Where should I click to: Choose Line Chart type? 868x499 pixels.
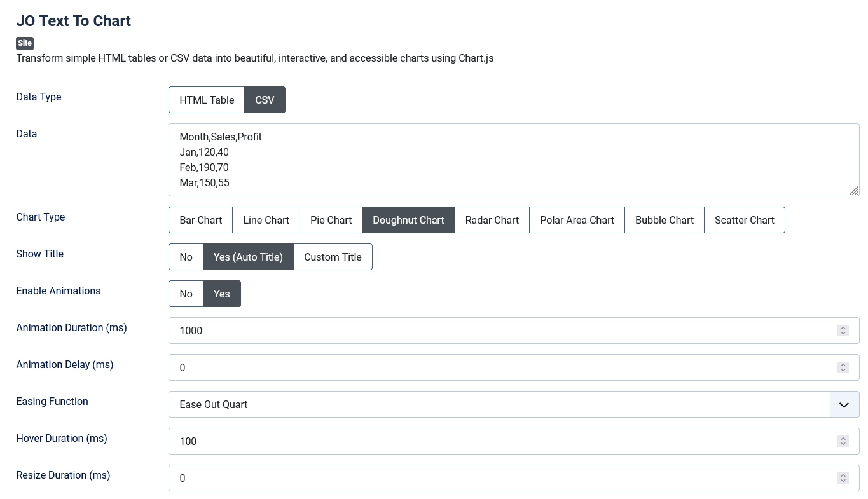[x=266, y=220]
